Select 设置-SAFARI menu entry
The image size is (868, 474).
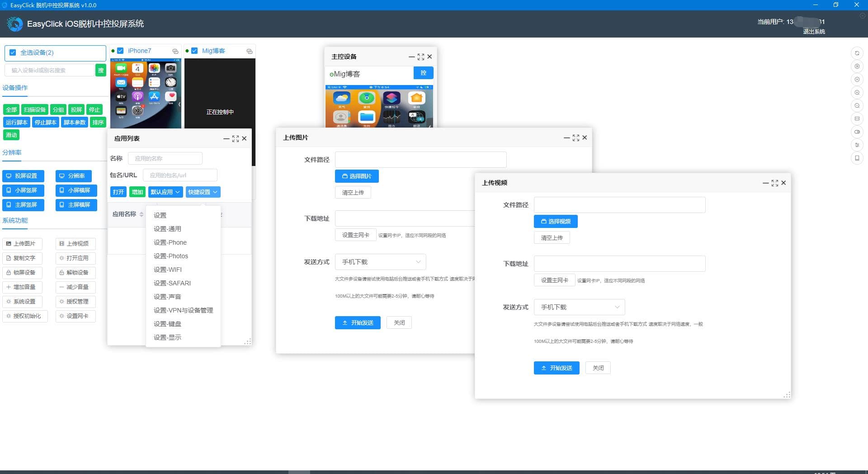point(184,283)
